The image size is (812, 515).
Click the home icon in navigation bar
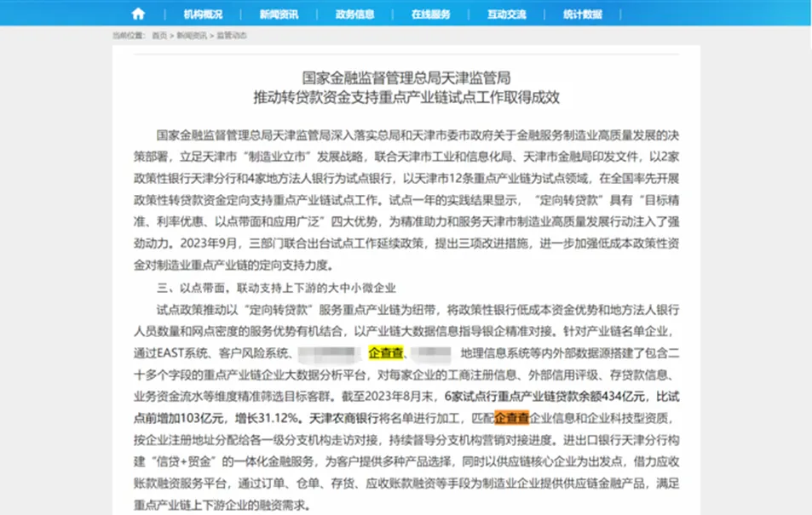point(138,14)
